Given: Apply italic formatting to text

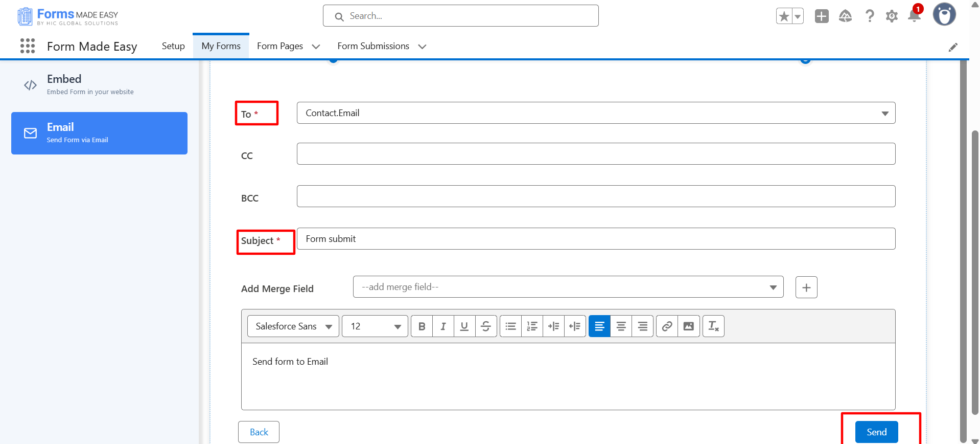Looking at the screenshot, I should pyautogui.click(x=443, y=326).
